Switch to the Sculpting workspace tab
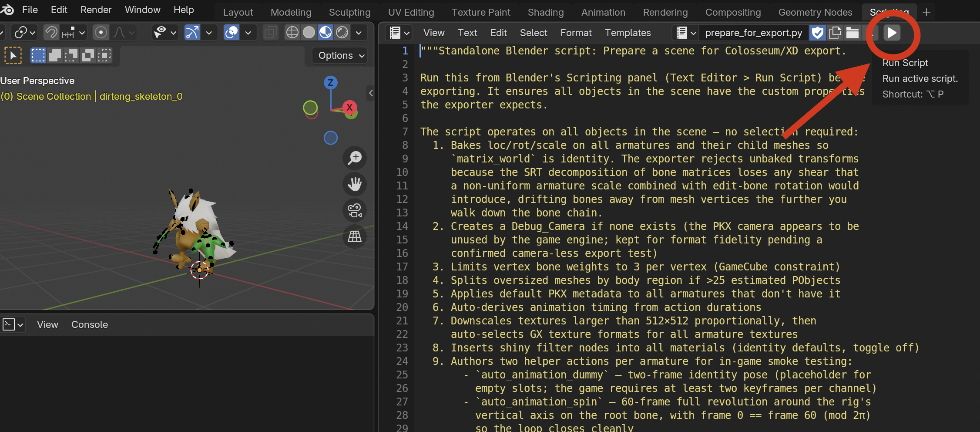Image resolution: width=980 pixels, height=432 pixels. pos(350,12)
